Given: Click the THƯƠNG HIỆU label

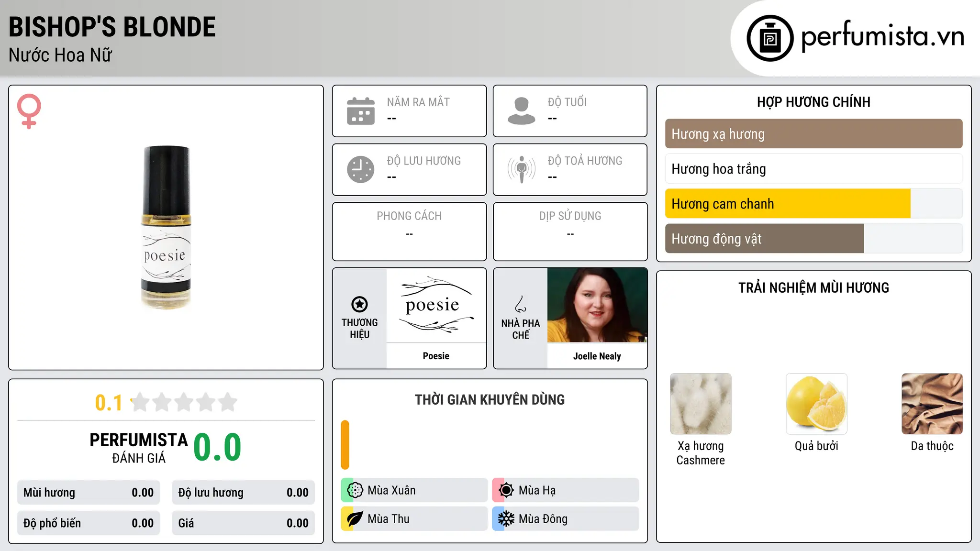Looking at the screenshot, I should coord(359,329).
